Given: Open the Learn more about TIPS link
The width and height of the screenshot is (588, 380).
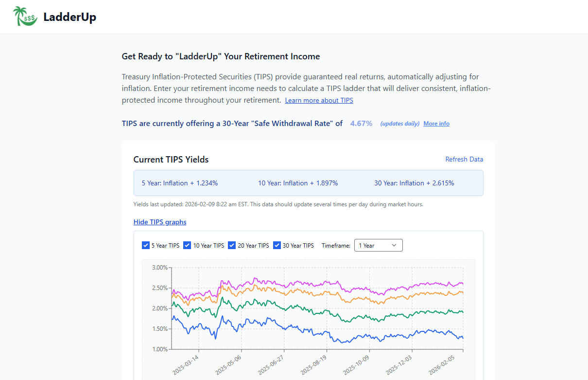Looking at the screenshot, I should point(319,100).
